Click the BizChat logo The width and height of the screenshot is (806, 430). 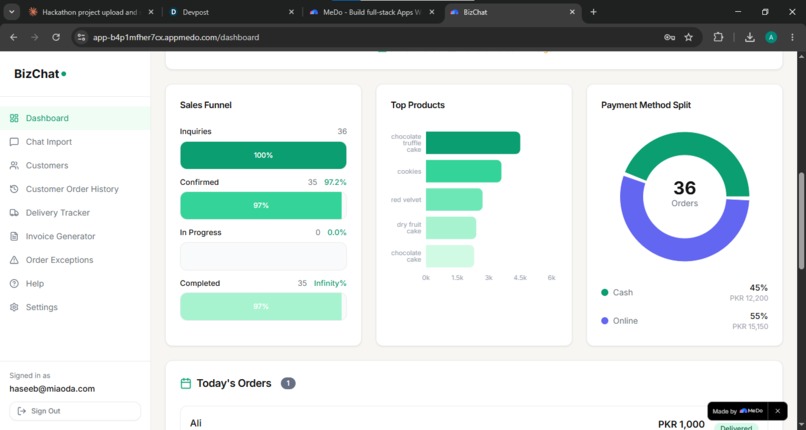coord(40,74)
